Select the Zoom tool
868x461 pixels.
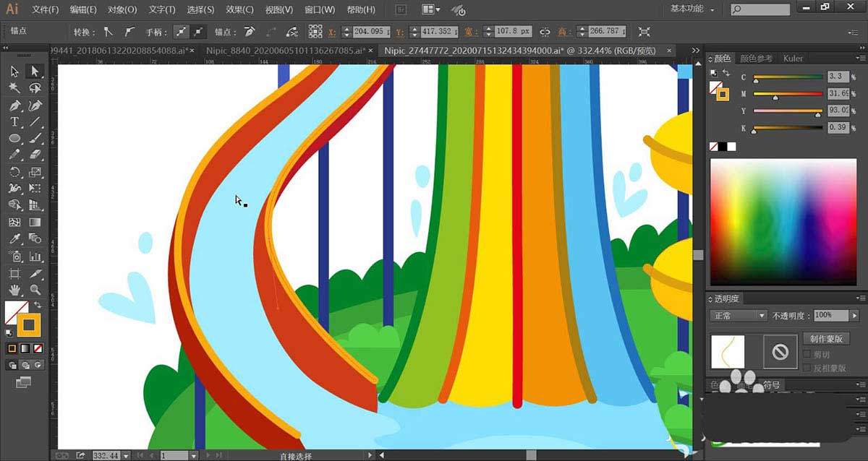34,290
